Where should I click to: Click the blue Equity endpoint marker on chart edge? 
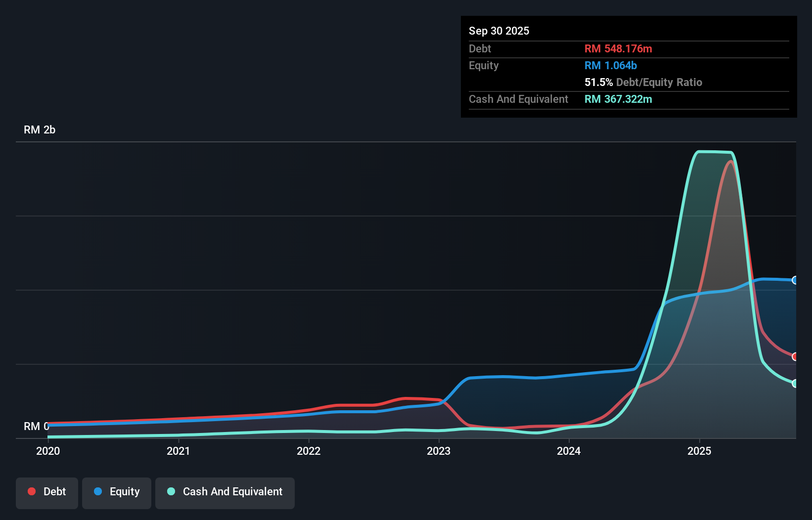click(795, 280)
